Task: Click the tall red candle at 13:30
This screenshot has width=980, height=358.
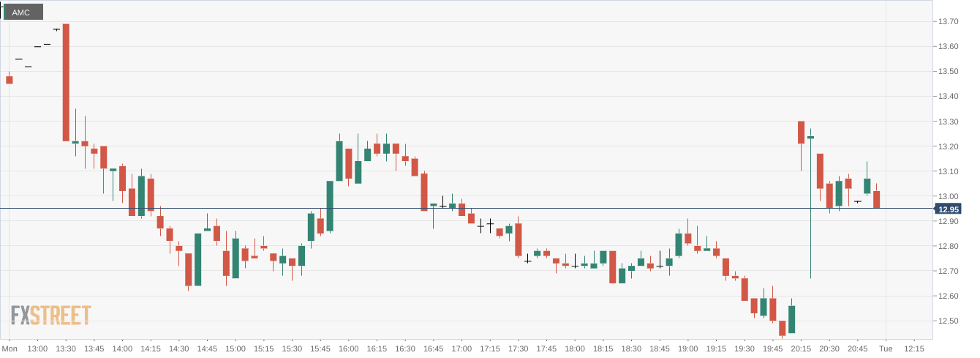Action: click(x=66, y=82)
